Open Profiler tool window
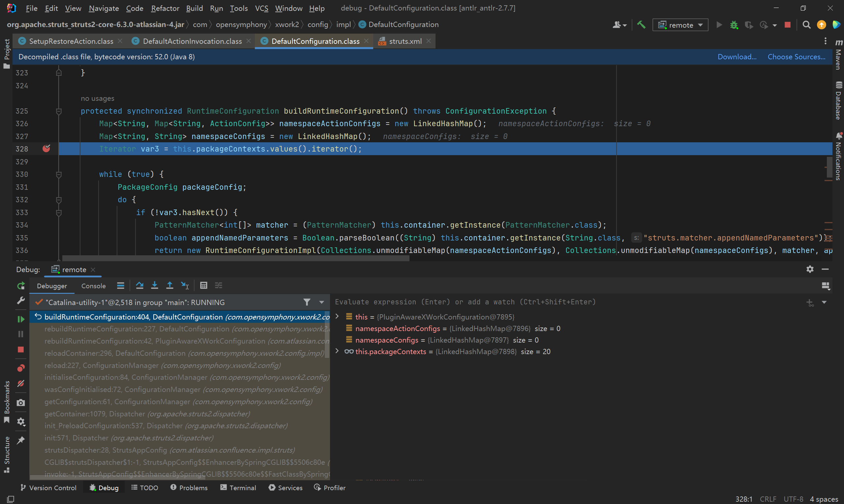Screen dimensions: 844x504 (x=330, y=488)
